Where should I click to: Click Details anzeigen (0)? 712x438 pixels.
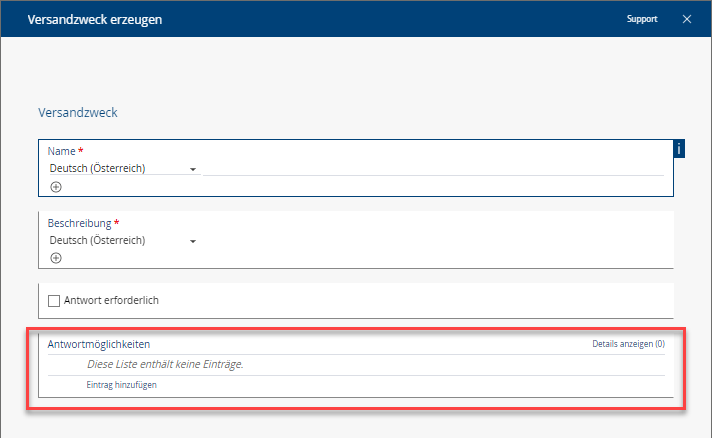(628, 344)
